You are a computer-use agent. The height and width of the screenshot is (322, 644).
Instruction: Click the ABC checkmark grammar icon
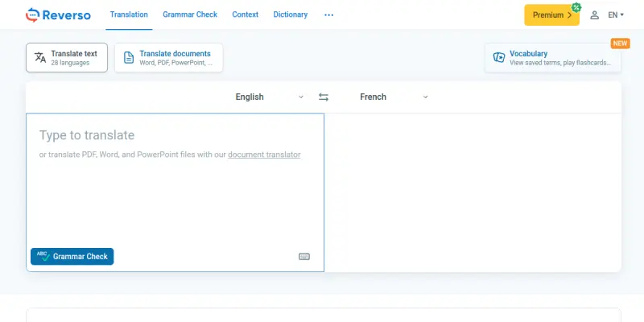coord(43,256)
